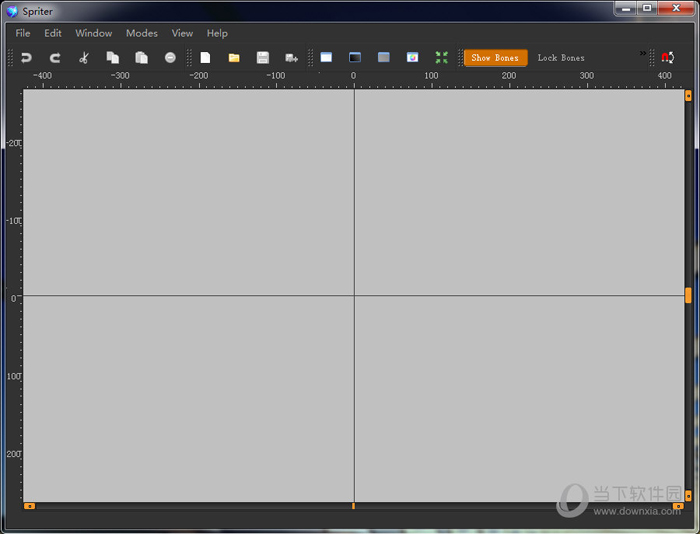Open the File menu
This screenshot has width=700, height=534.
(x=23, y=33)
